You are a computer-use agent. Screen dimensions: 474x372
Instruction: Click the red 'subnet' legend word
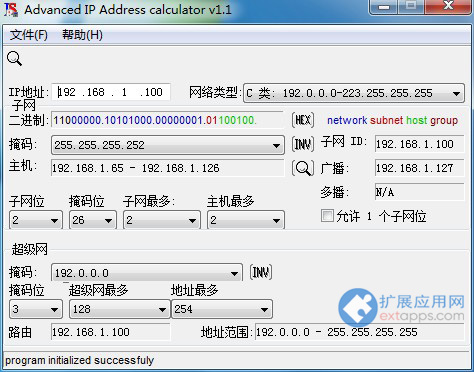pyautogui.click(x=387, y=120)
